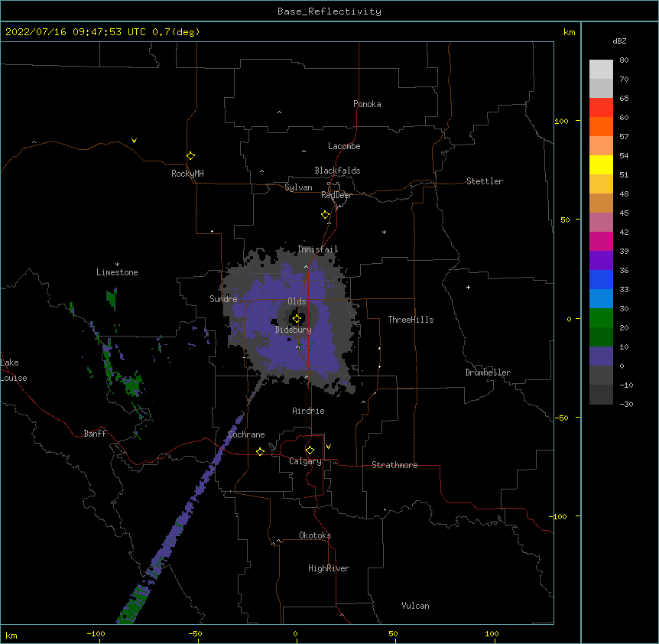Click the Ponoka city label
This screenshot has width=659, height=644.
point(367,104)
